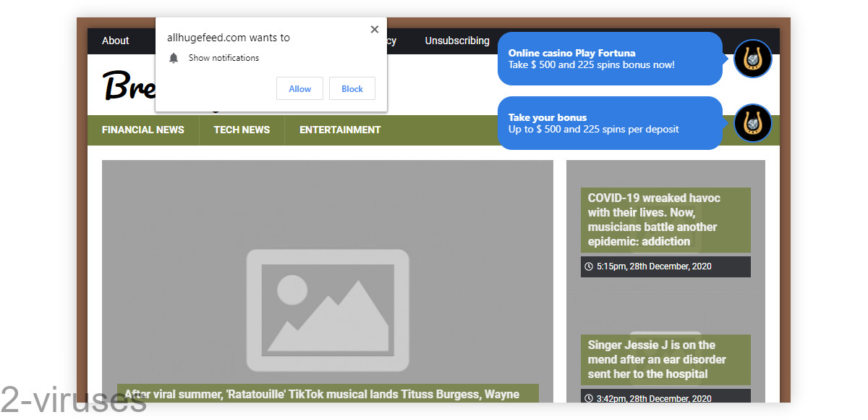Click the horseshoe icon next to Play Fortuna ad

(753, 59)
